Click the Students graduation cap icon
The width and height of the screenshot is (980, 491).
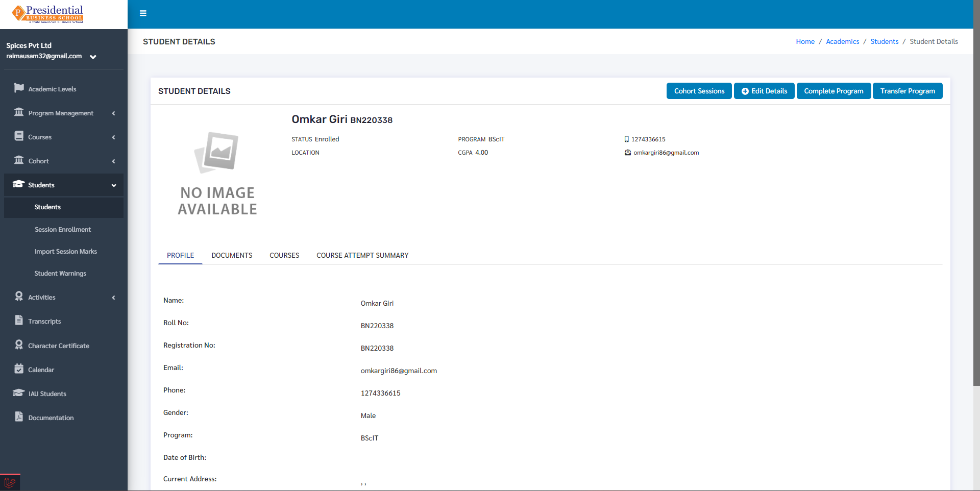(19, 184)
